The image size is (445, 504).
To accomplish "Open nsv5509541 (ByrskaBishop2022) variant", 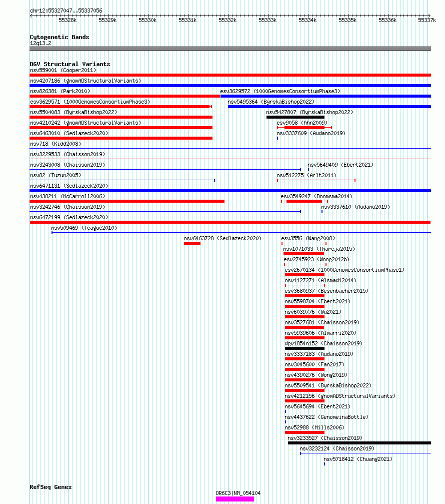I will tap(328, 385).
